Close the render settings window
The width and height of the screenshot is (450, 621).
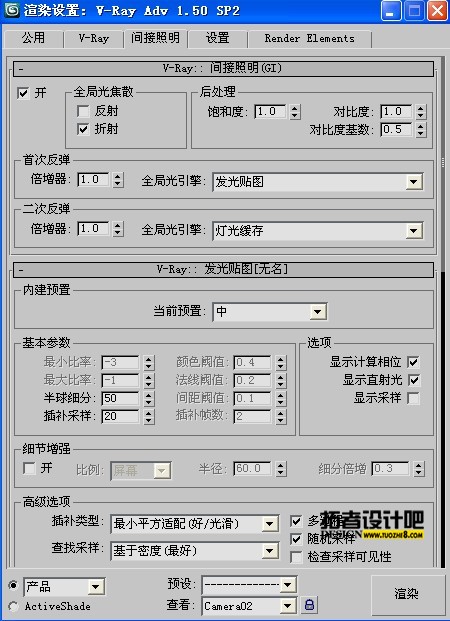[437, 11]
